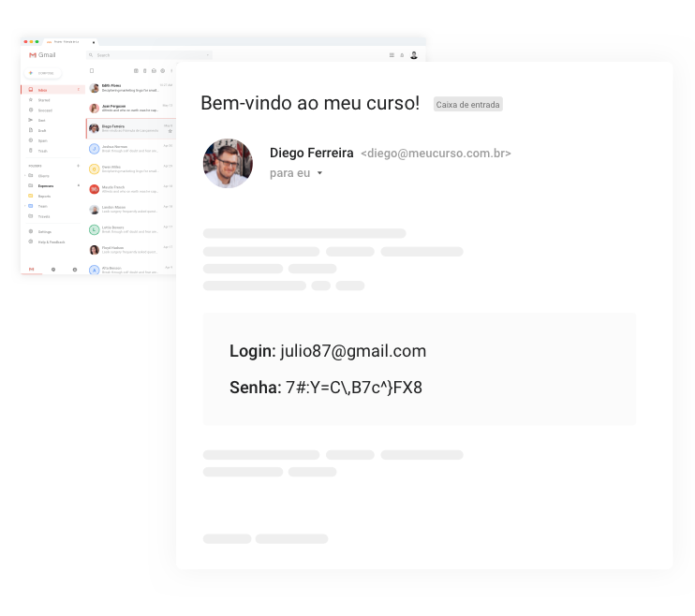Star the Diego Ferreira email
Screen dimensions: 695x616
[x=170, y=131]
